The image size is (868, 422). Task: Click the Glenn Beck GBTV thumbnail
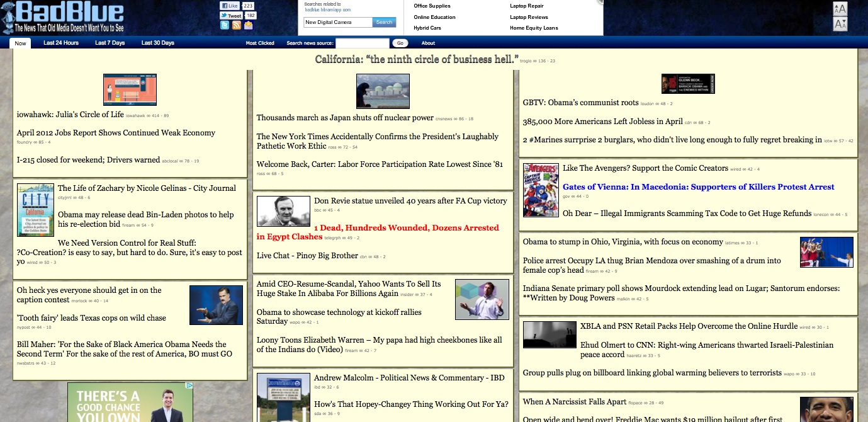[688, 84]
